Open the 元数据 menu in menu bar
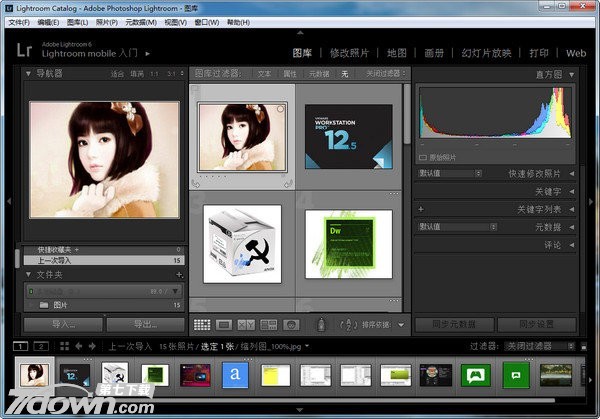This screenshot has height=419, width=600. click(x=142, y=21)
